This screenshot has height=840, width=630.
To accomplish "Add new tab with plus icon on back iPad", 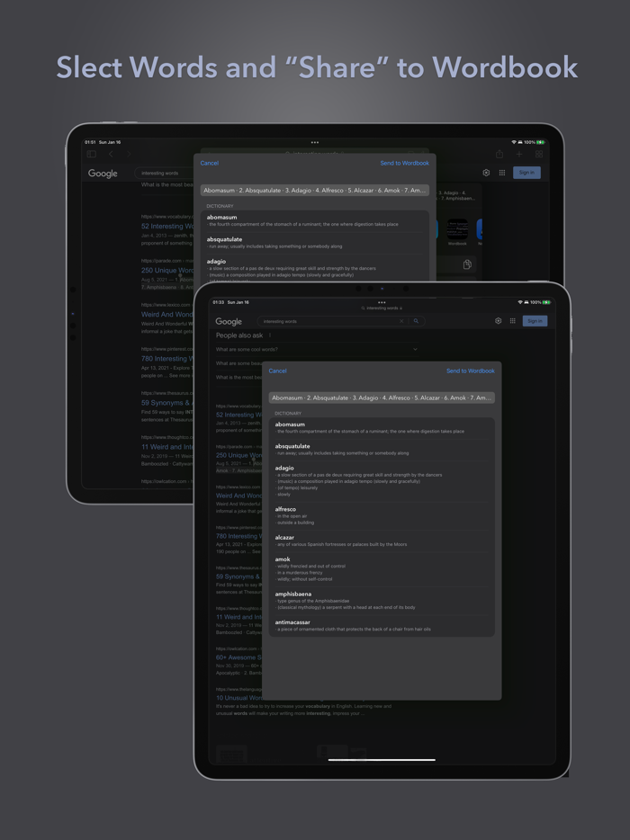I will [519, 155].
